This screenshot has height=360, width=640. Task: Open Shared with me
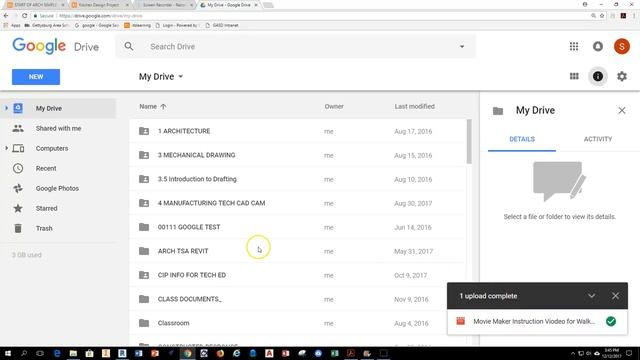58,128
